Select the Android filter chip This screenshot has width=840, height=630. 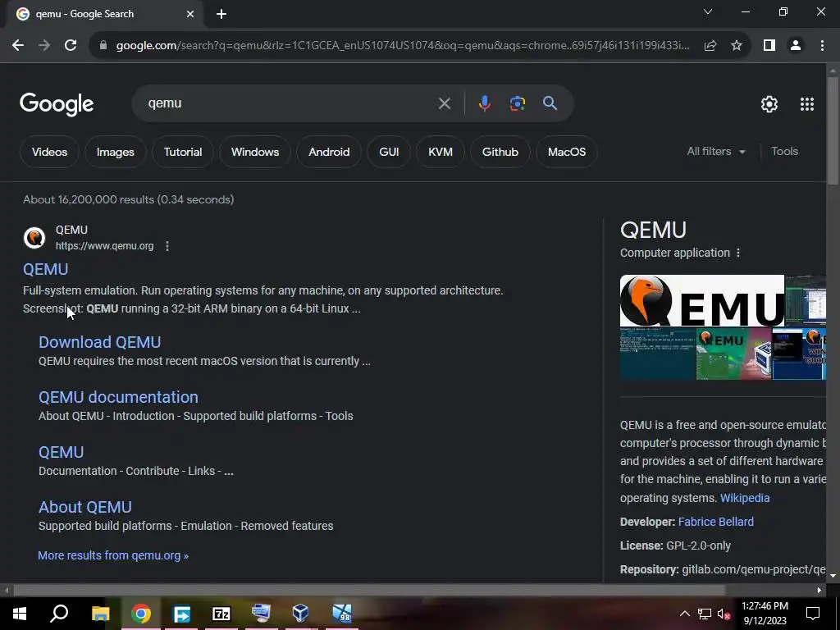coord(329,152)
